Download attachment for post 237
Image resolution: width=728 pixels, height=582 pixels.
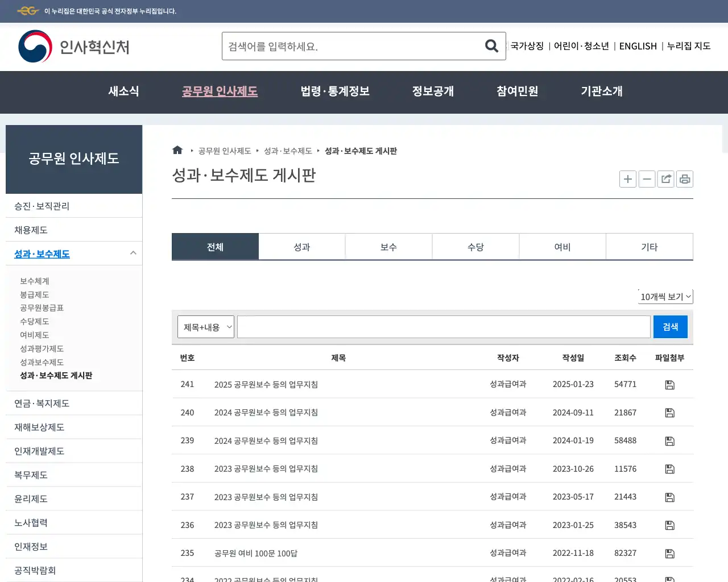[x=670, y=497]
